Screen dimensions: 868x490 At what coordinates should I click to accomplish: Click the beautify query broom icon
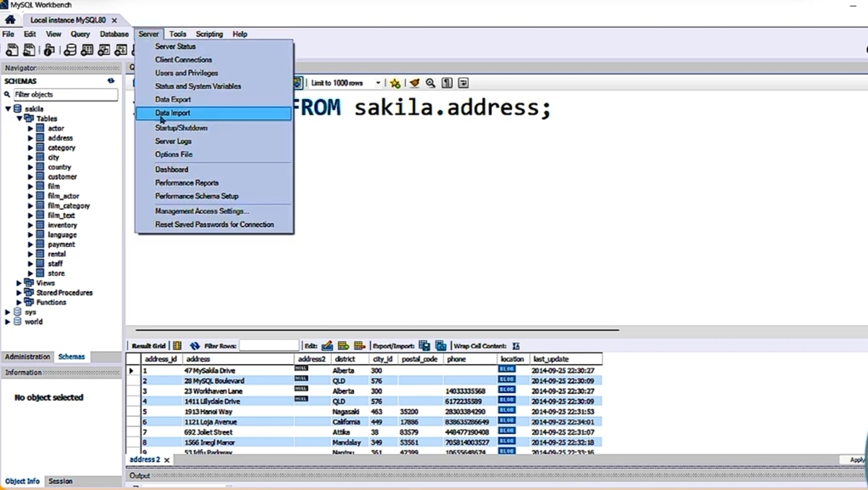[x=414, y=83]
